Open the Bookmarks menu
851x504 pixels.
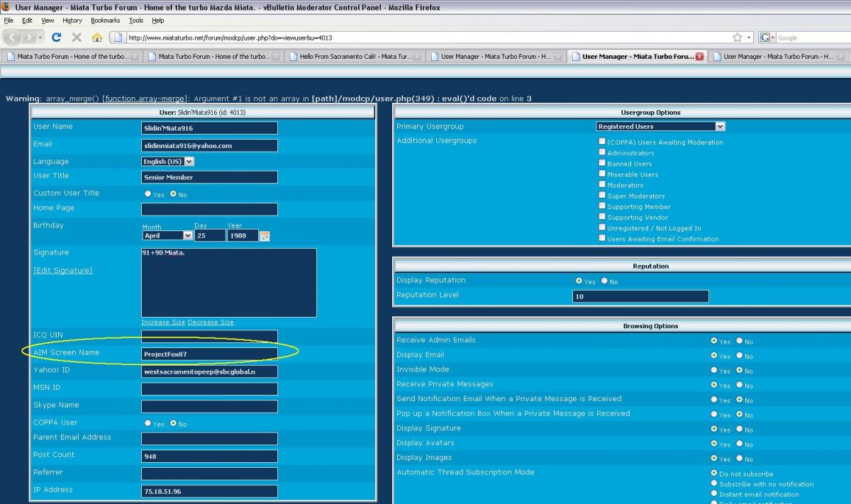pyautogui.click(x=105, y=21)
